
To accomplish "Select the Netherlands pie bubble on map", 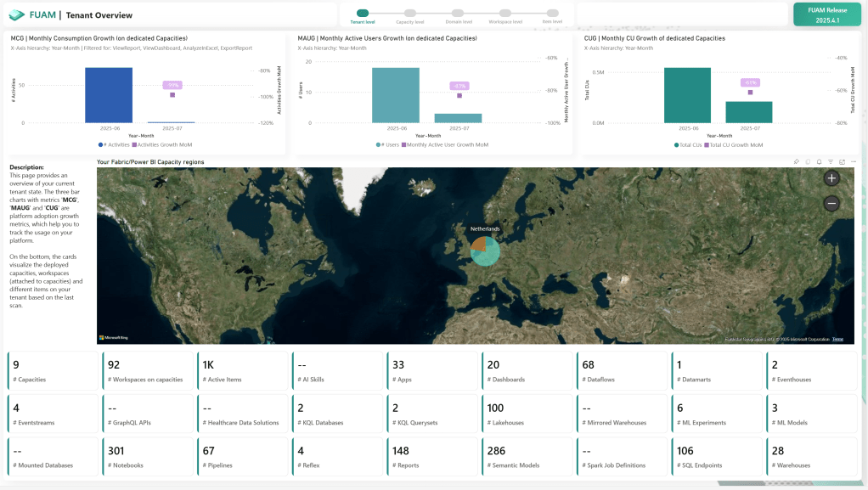I will coord(485,251).
